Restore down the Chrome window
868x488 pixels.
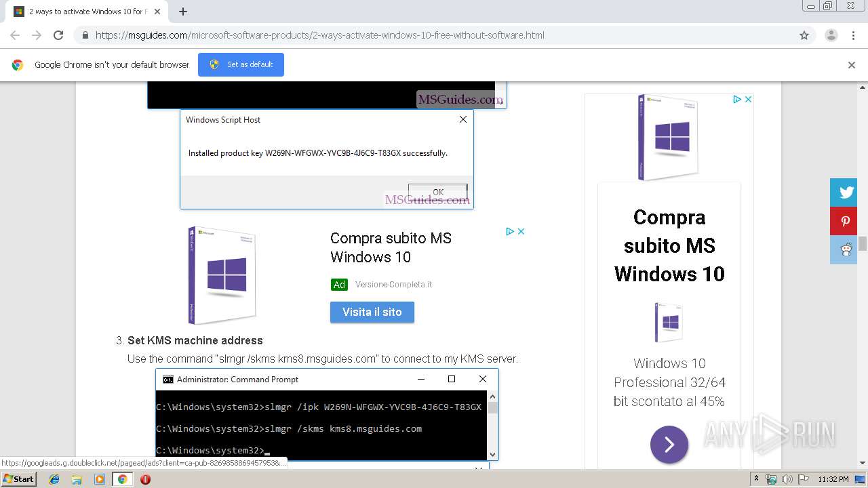pos(828,6)
